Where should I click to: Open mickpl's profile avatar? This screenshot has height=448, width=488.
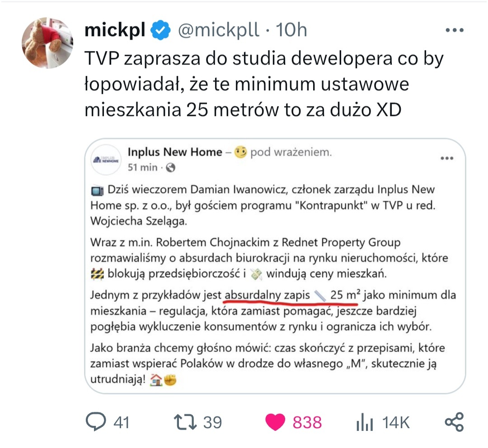tap(47, 43)
